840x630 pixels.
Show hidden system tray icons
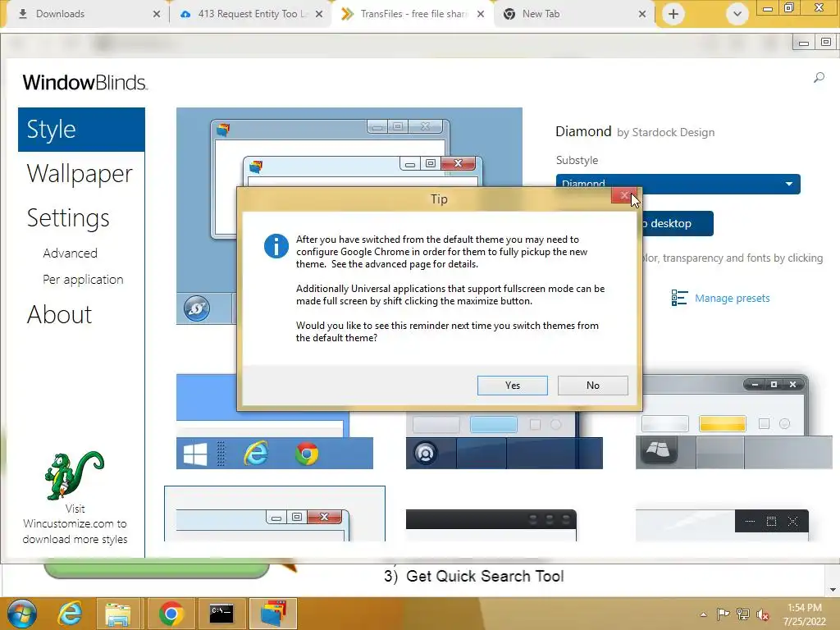703,614
